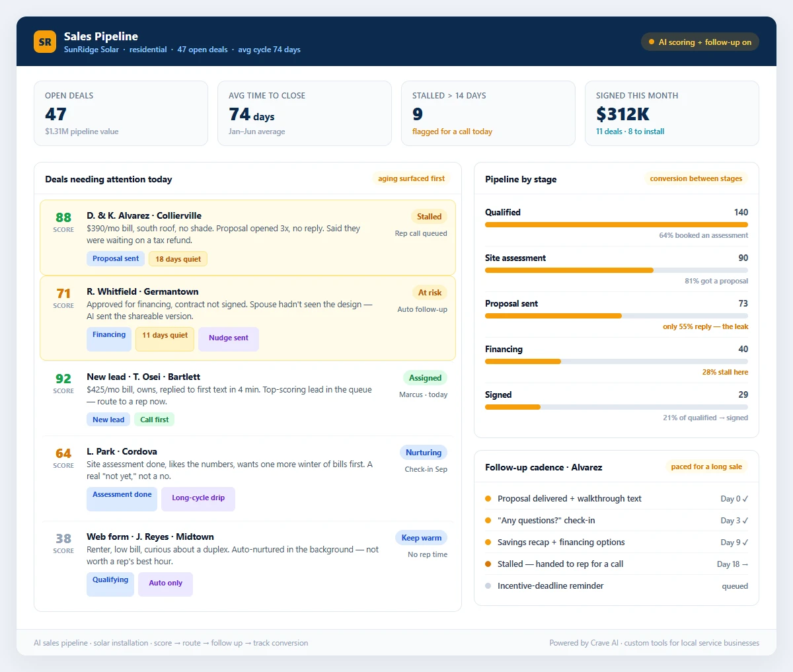Click the Financing tag on Whitfield deal
Screen dimensions: 793x672
109,339
